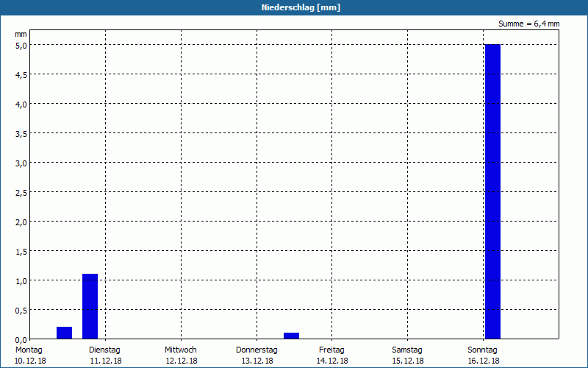Click the 12.12.18 date label
Viewport: 588px width, 368px height.
click(182, 361)
